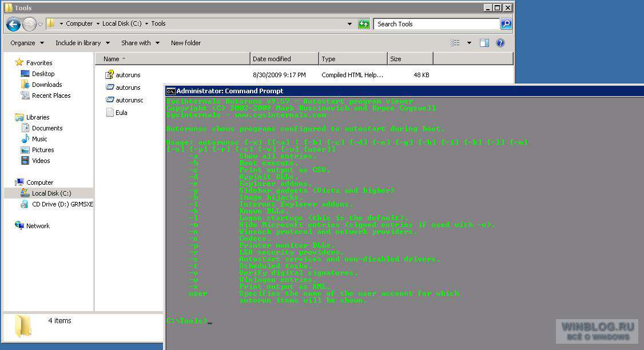
Task: Click the Libraries icon
Action: [19, 117]
